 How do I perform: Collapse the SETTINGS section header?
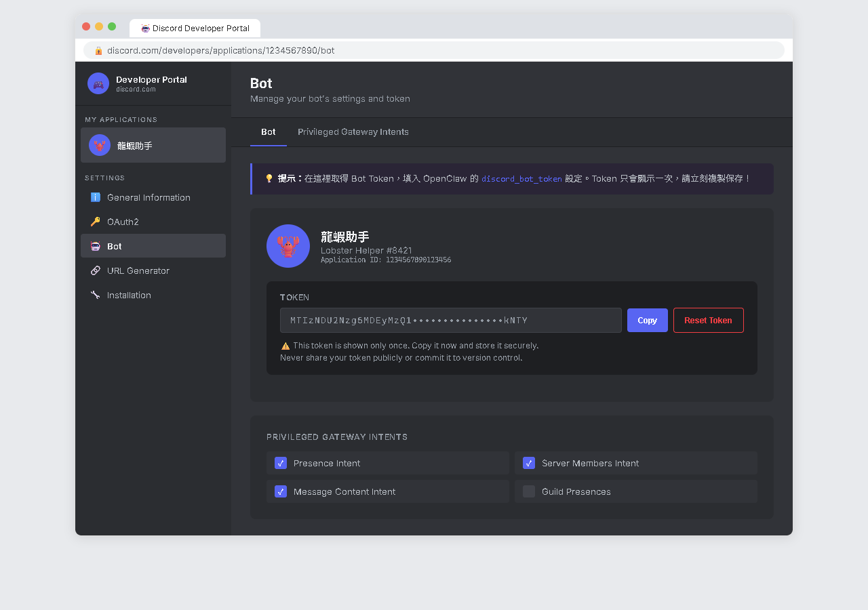pyautogui.click(x=104, y=178)
